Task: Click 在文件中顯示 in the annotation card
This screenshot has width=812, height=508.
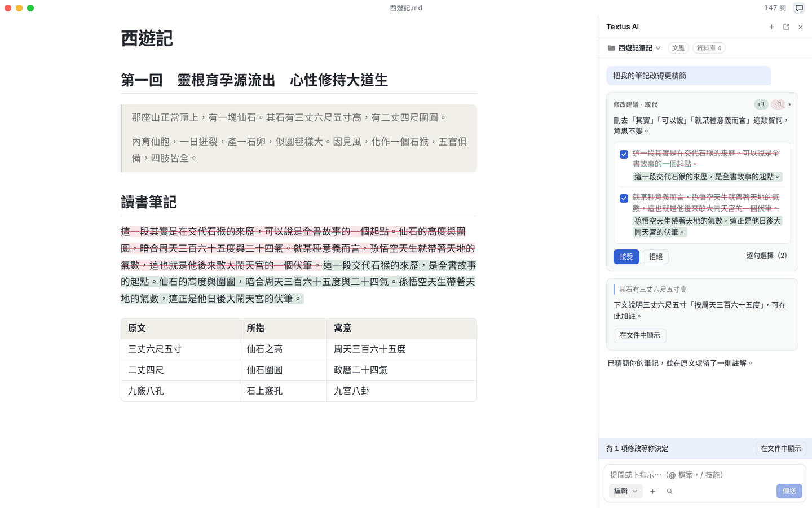Action: click(x=640, y=335)
